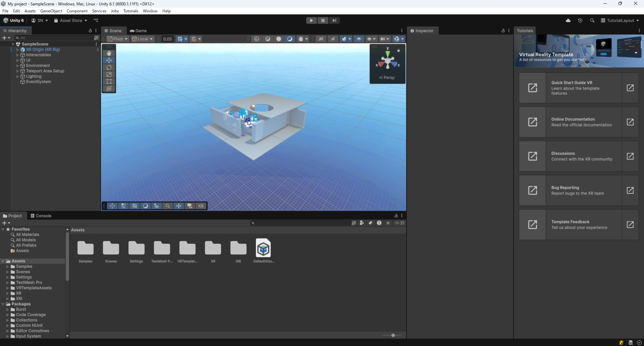Click the Pause button
The width and height of the screenshot is (644, 346).
(323, 21)
